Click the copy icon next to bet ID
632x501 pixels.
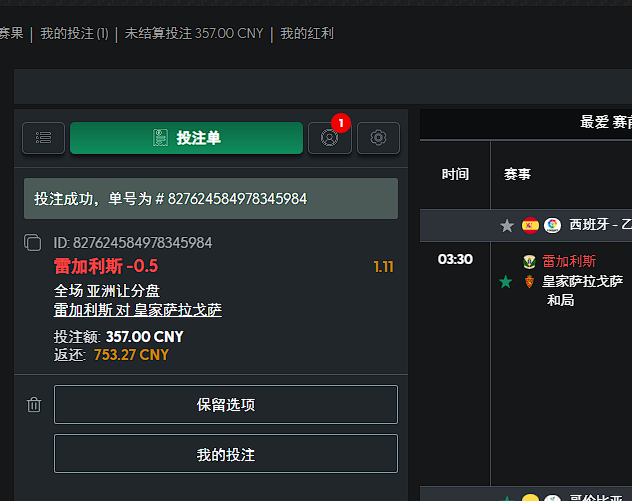33,243
